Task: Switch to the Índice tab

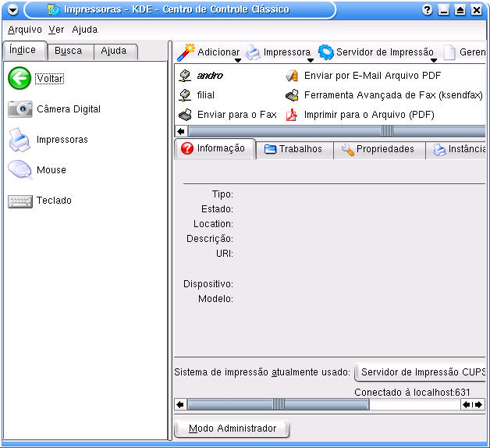Action: click(25, 50)
